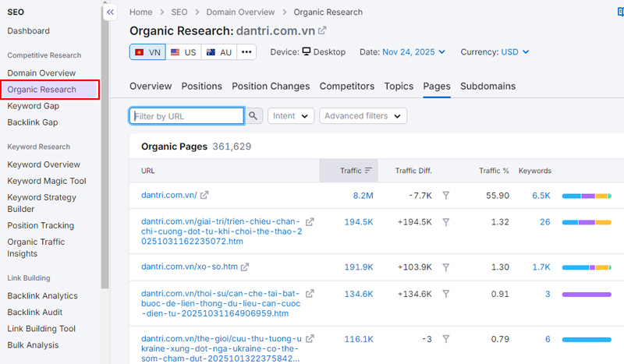
Task: Click the Filter by URL input field
Action: (x=187, y=116)
